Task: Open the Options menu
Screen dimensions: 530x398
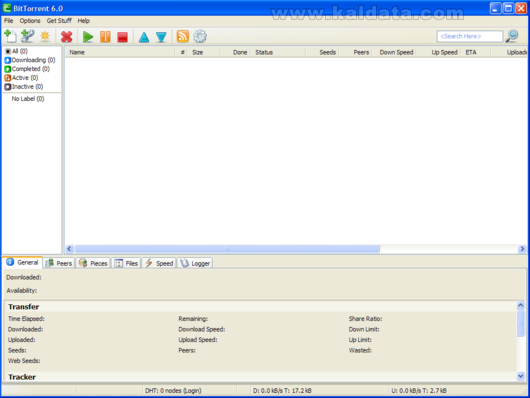Action: point(30,21)
